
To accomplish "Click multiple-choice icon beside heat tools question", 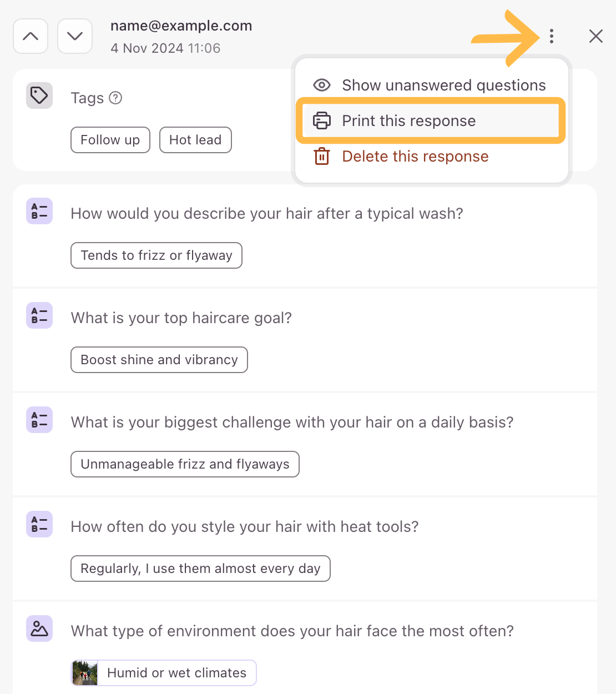I will [x=39, y=524].
